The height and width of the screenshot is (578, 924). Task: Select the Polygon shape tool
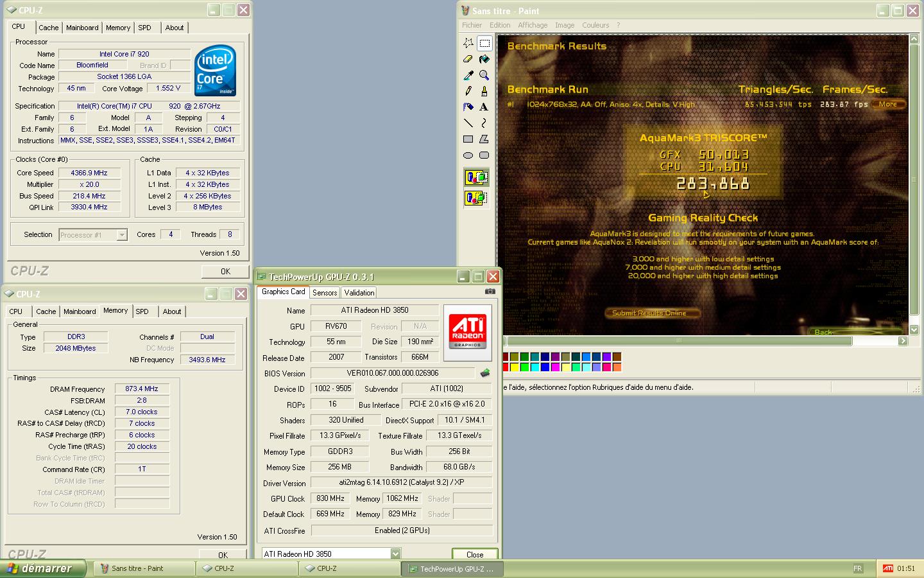coord(484,139)
